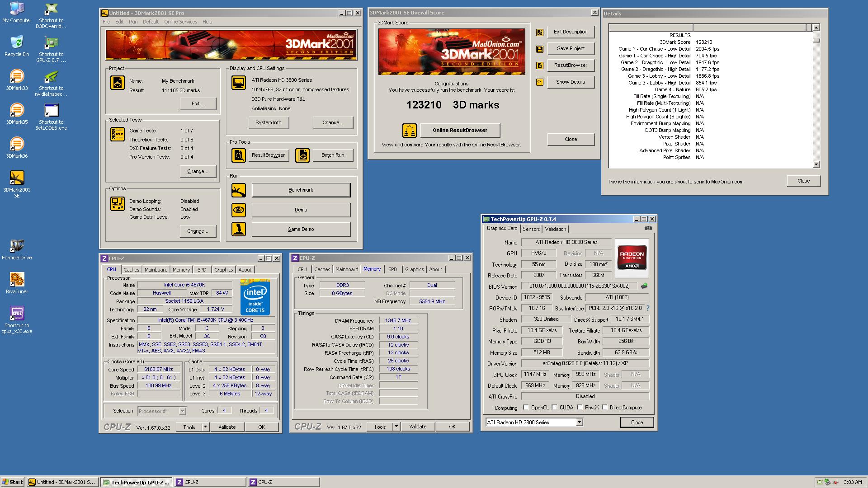Toggle the DirectCompute checkbox in GPU-Z
The height and width of the screenshot is (488, 868).
click(x=604, y=408)
